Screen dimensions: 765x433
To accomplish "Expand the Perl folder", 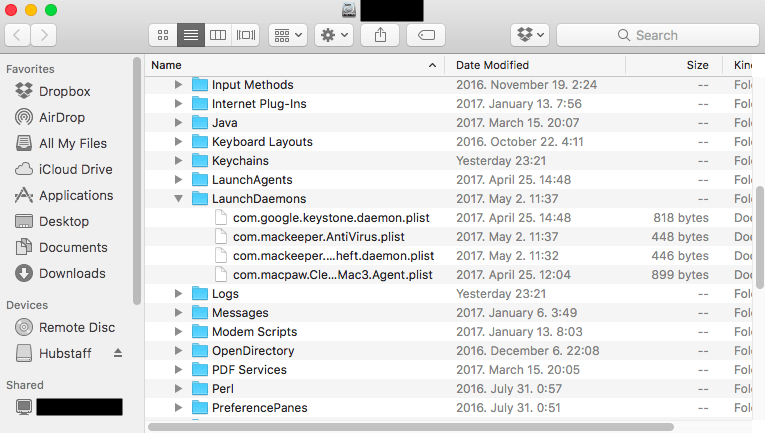I will point(178,389).
